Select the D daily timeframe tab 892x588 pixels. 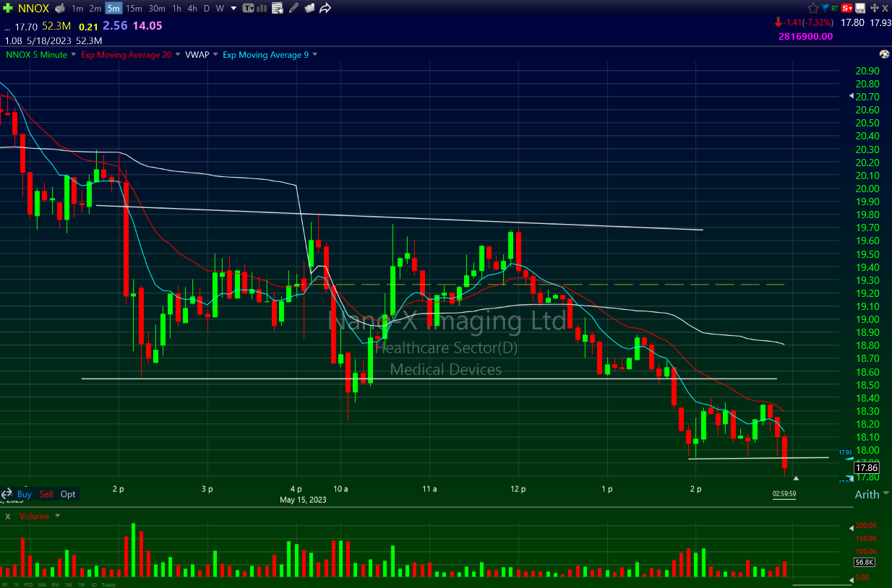pyautogui.click(x=206, y=9)
